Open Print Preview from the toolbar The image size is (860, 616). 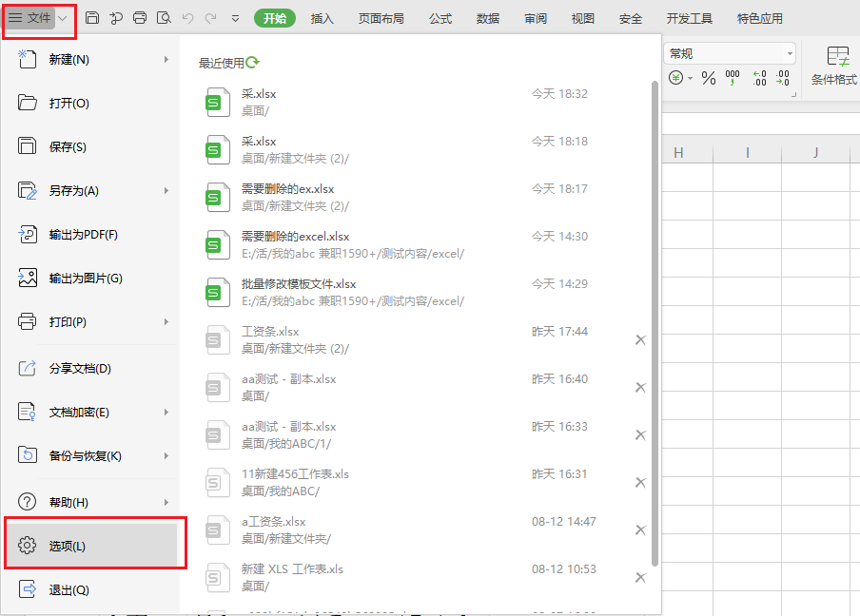pos(162,17)
